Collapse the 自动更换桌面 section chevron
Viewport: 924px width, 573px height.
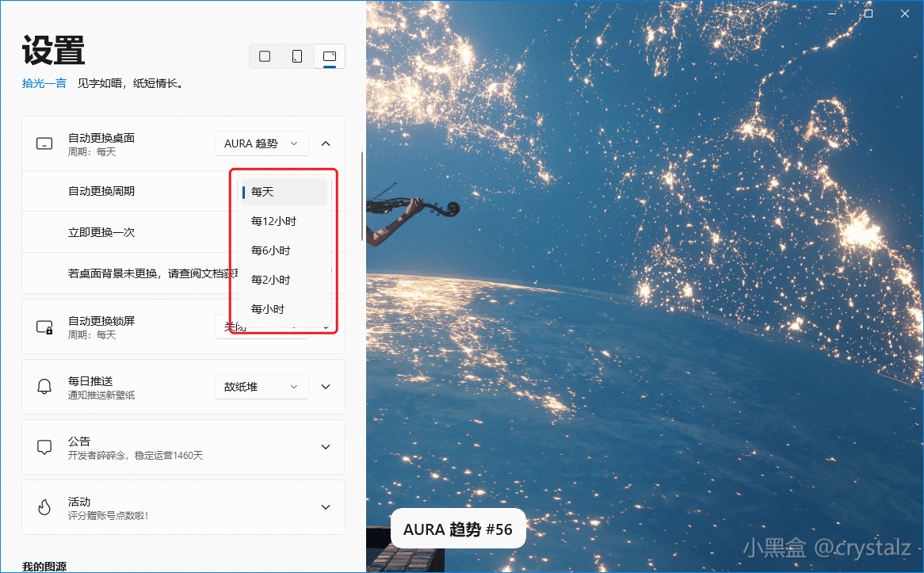point(326,143)
